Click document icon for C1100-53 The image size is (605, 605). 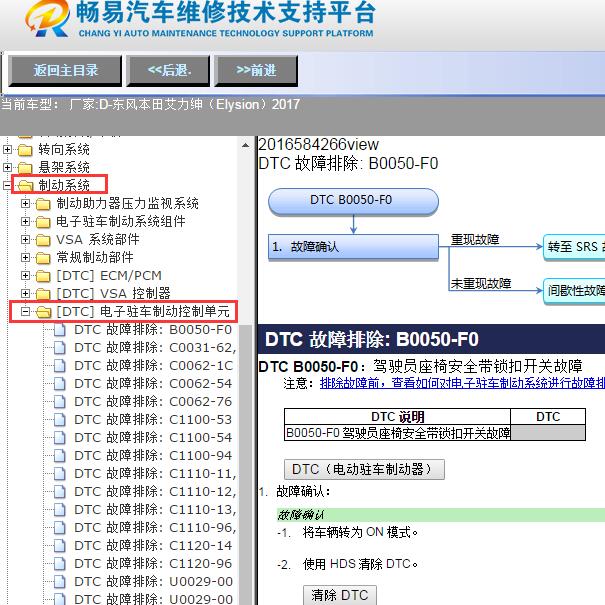[x=60, y=420]
